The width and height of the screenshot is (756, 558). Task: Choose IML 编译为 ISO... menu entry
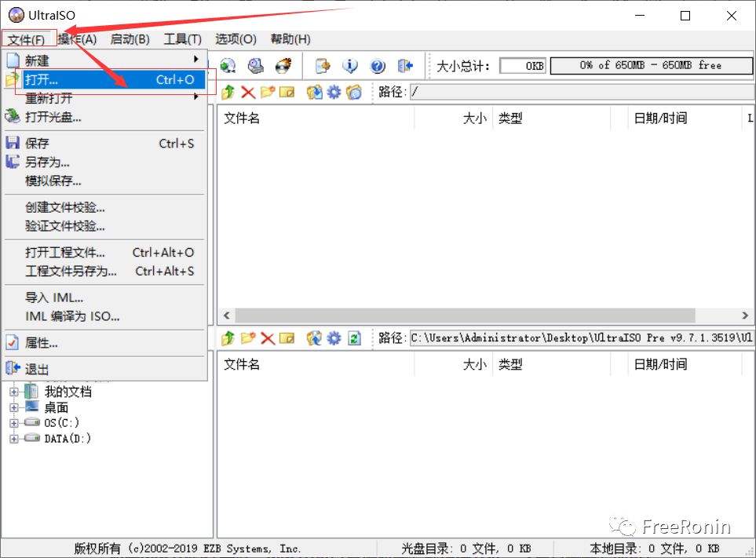(105, 316)
